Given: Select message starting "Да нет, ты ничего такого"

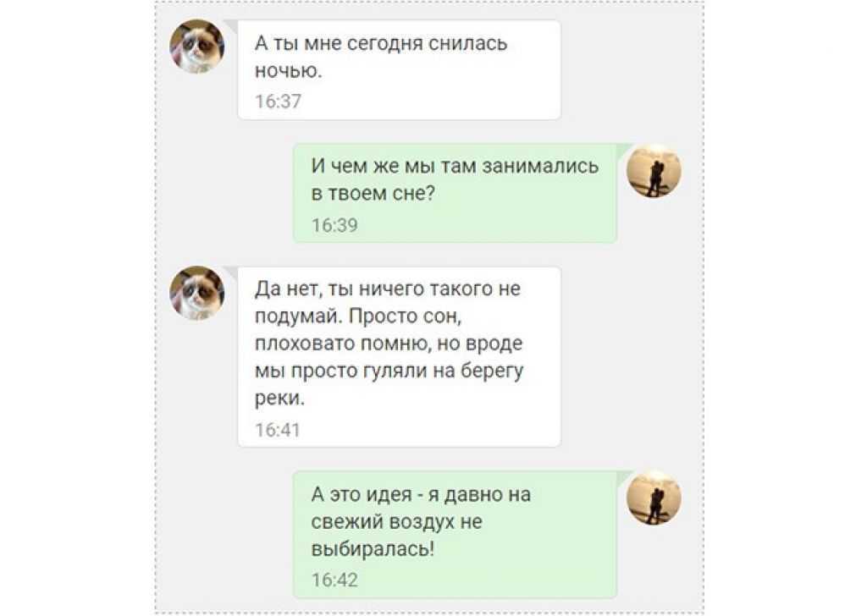Looking at the screenshot, I should pyautogui.click(x=400, y=357).
